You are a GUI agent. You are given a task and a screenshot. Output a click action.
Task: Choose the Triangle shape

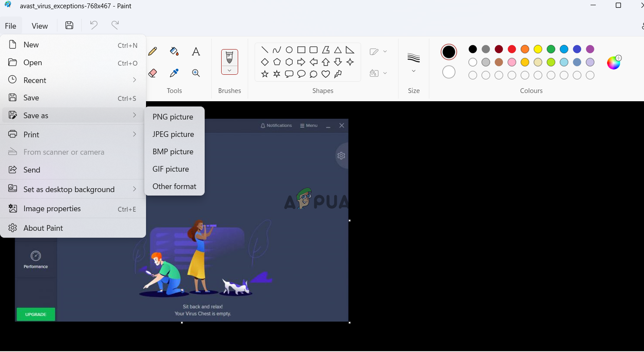[x=338, y=50]
